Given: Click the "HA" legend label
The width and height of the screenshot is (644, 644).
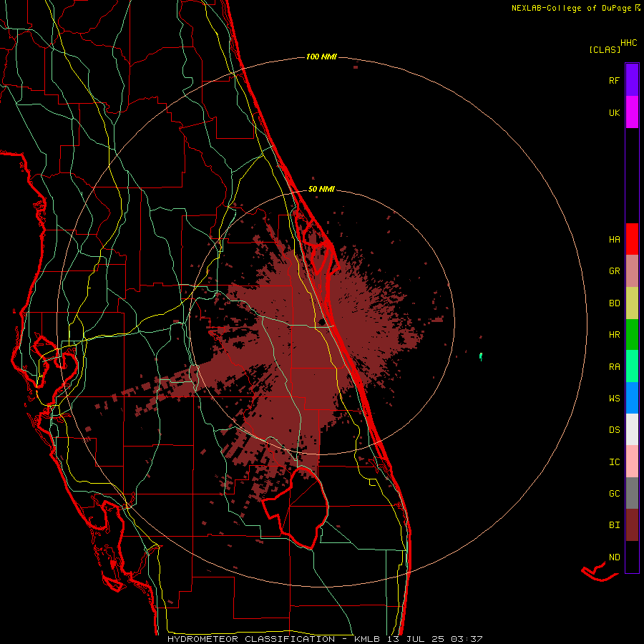Looking at the screenshot, I should [x=614, y=239].
